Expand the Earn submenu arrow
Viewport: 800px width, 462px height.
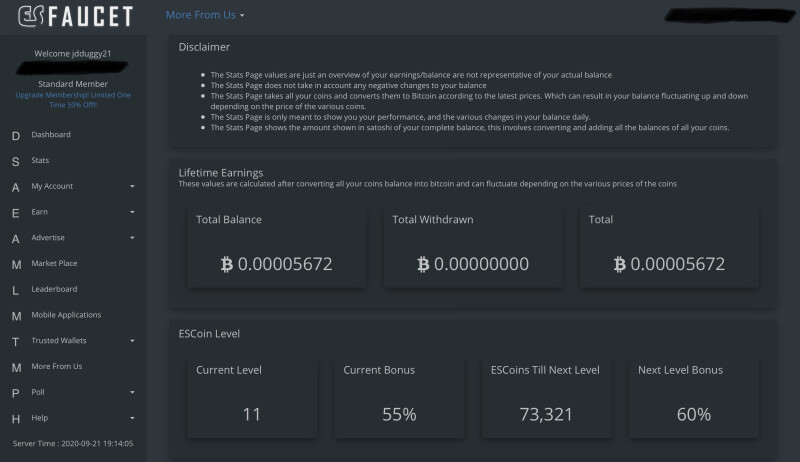point(132,212)
